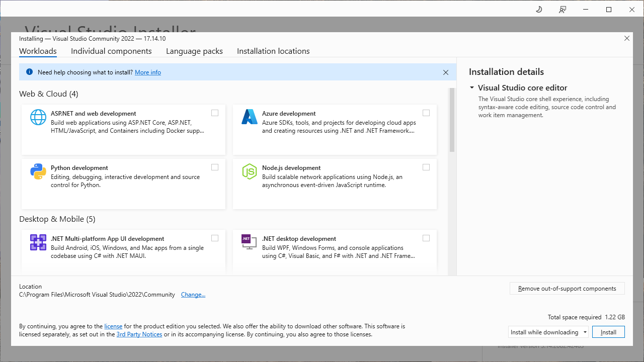Close the Installing dialog with the X
Image resolution: width=644 pixels, height=362 pixels.
(627, 38)
